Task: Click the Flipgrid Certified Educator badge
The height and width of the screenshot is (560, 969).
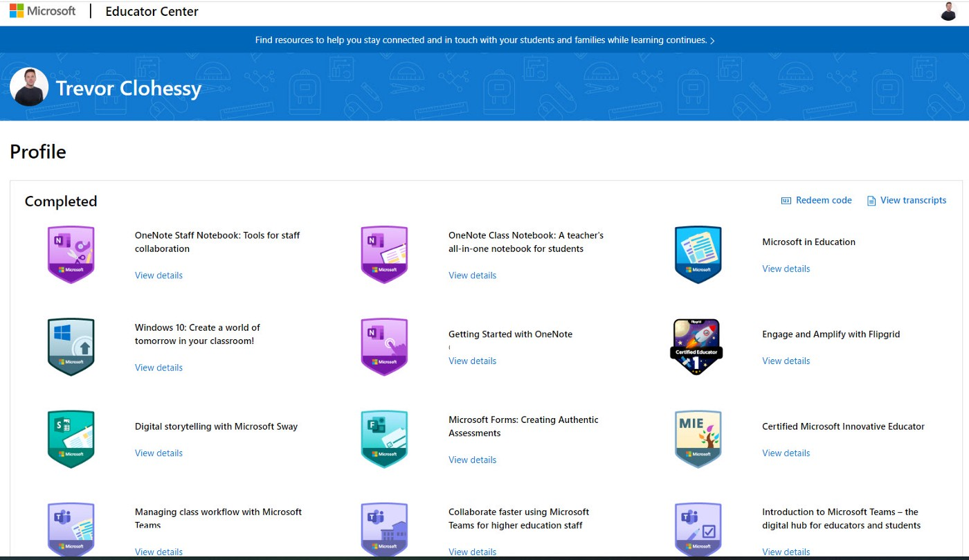Action: (696, 346)
